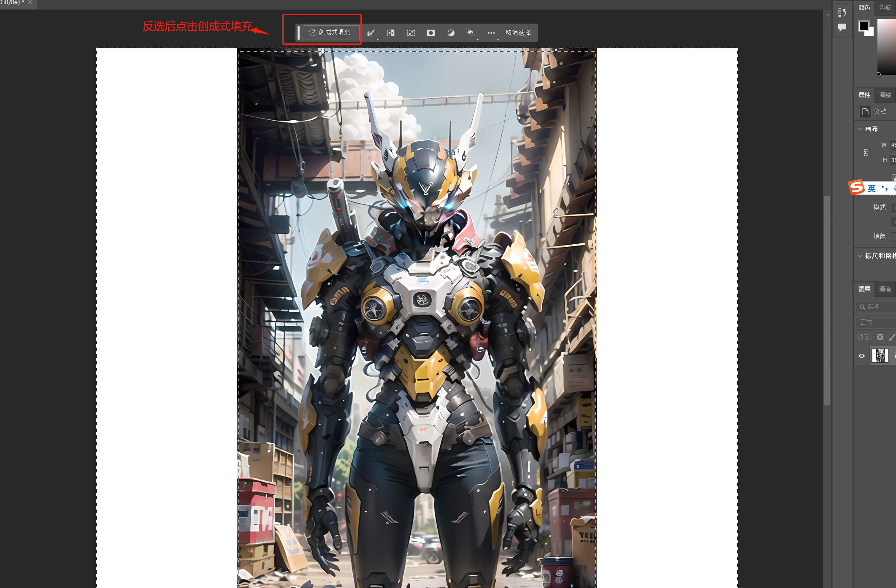Viewport: 896px width, 588px height.
Task: Close the document tab
Action: click(30, 3)
